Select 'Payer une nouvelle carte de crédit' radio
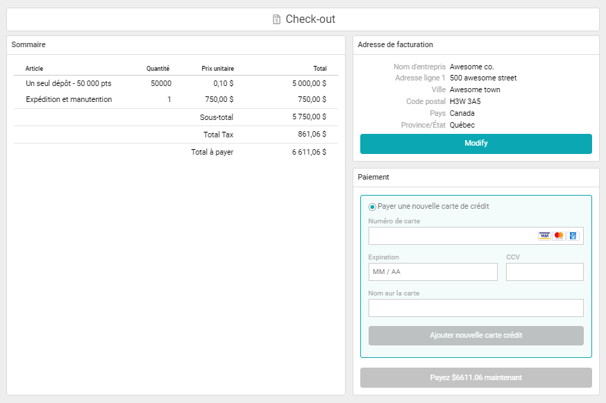606x403 pixels. coord(373,207)
